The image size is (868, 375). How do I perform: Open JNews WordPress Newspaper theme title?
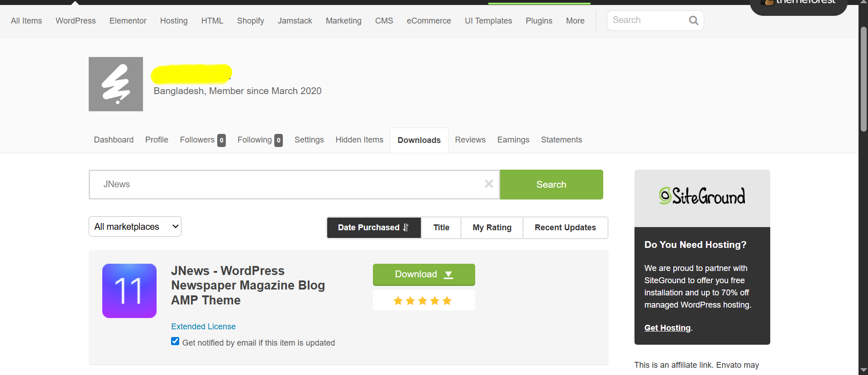tap(248, 285)
